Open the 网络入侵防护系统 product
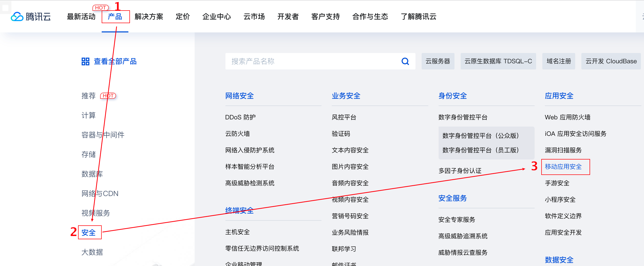The height and width of the screenshot is (266, 644). coord(250,150)
